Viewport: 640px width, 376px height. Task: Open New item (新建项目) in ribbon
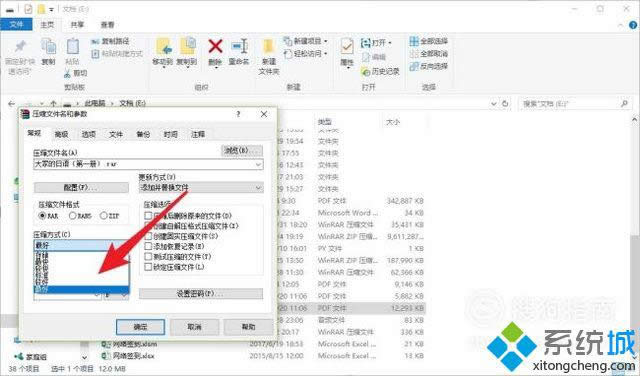(x=305, y=41)
